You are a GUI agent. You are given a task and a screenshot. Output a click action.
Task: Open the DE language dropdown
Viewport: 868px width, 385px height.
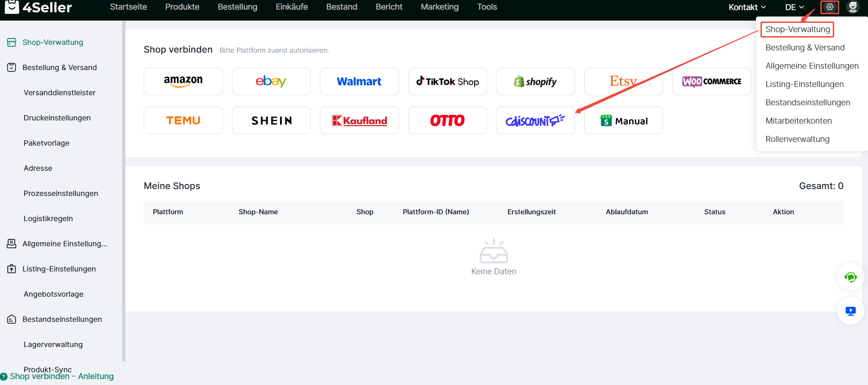794,7
